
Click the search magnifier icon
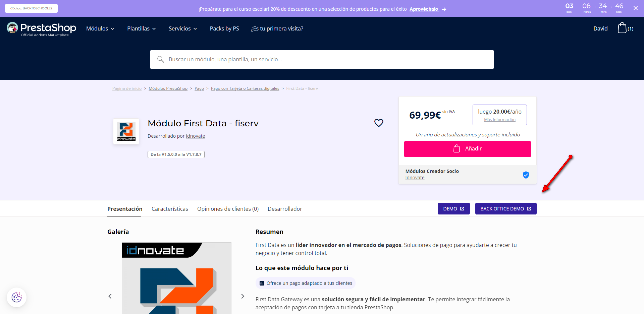[161, 59]
